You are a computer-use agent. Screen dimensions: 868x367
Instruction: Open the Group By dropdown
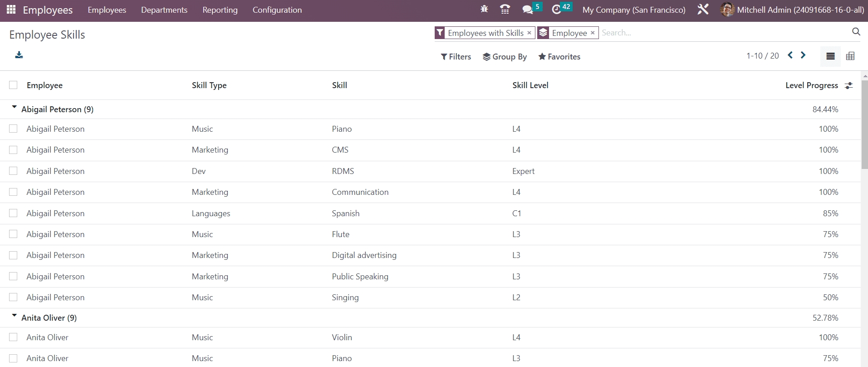pyautogui.click(x=505, y=57)
